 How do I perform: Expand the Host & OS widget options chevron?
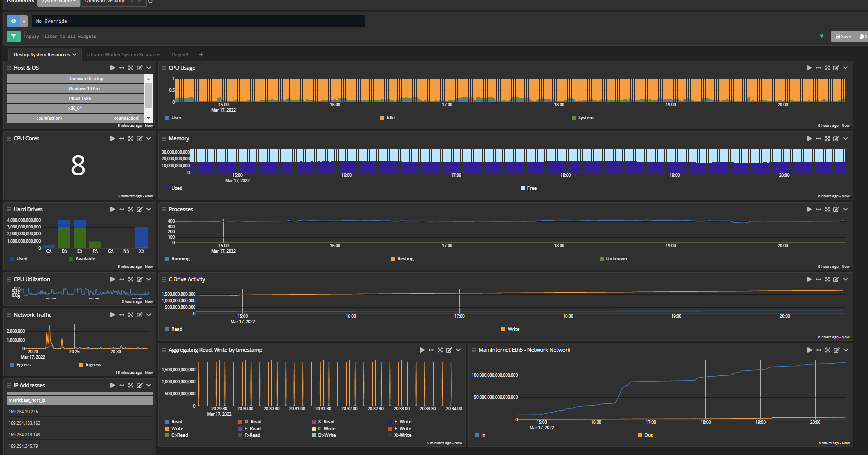click(149, 68)
